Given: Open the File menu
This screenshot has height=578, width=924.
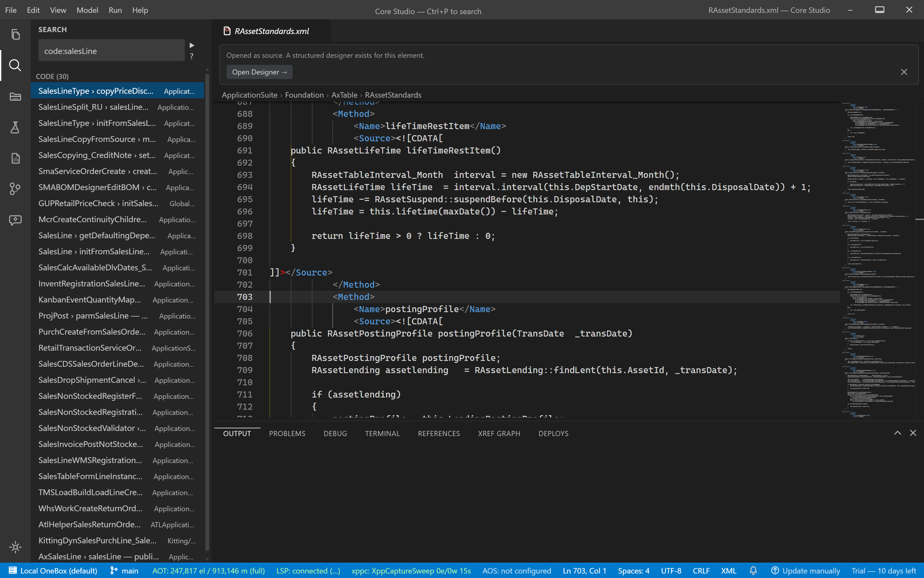Looking at the screenshot, I should pos(11,10).
